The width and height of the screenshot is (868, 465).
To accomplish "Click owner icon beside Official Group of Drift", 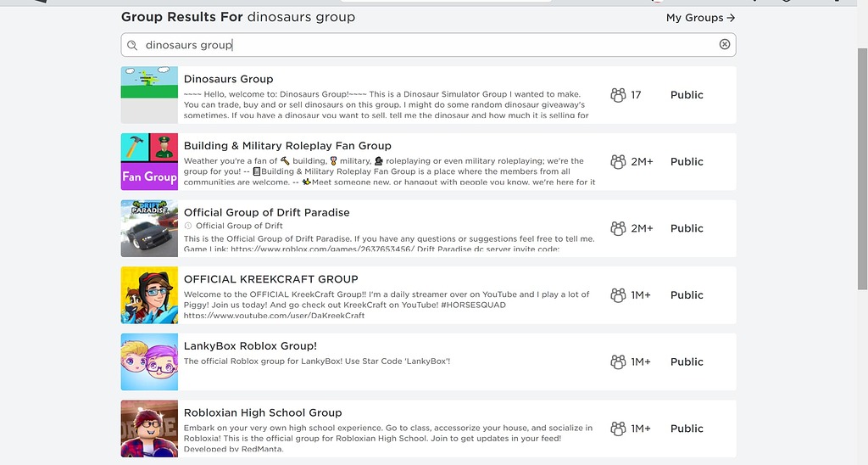I will click(x=187, y=226).
